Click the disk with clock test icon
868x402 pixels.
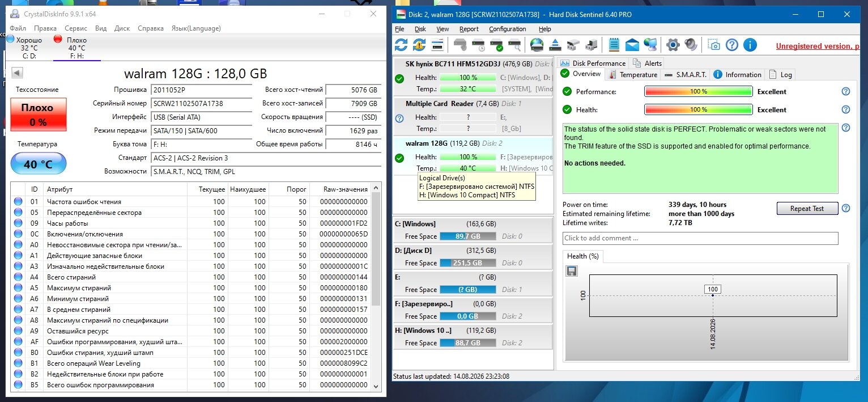click(479, 45)
